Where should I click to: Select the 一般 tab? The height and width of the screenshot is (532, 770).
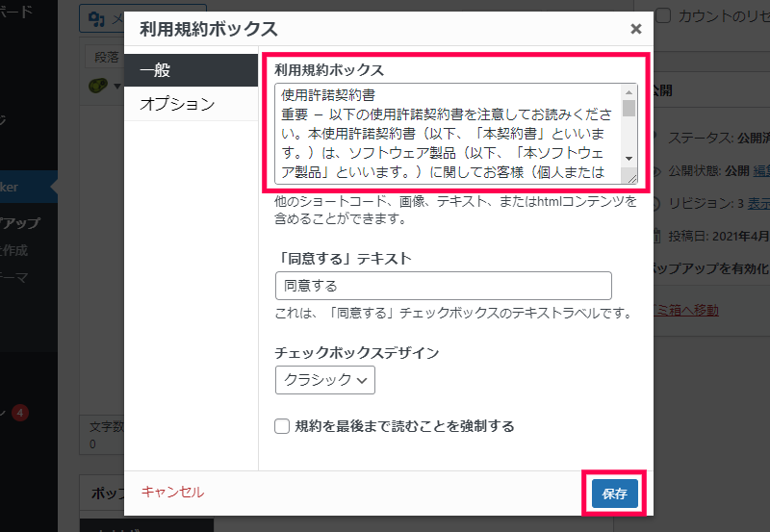[x=191, y=70]
